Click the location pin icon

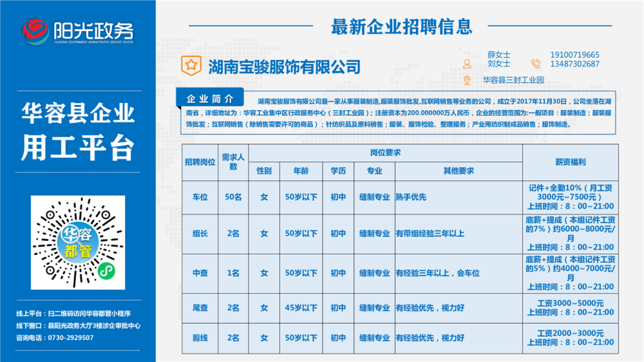pyautogui.click(x=467, y=80)
